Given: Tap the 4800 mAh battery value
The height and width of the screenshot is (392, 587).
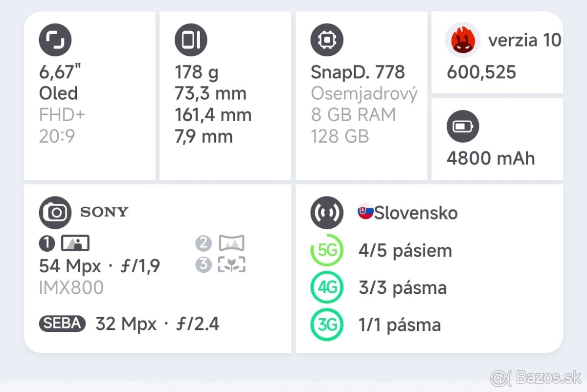Looking at the screenshot, I should pyautogui.click(x=491, y=158).
